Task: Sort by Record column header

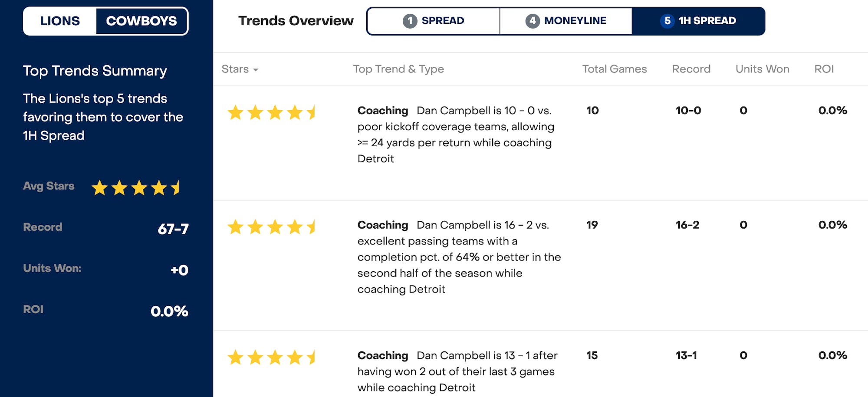Action: (691, 69)
